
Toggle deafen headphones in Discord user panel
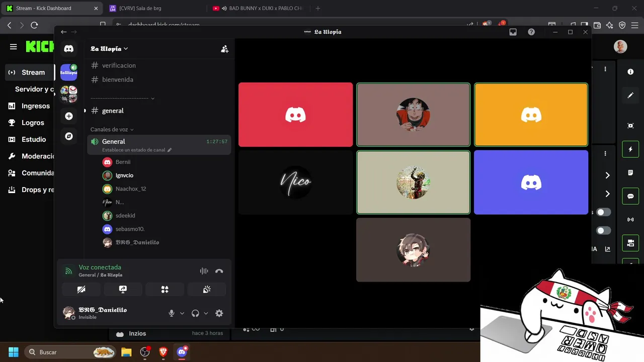195,313
